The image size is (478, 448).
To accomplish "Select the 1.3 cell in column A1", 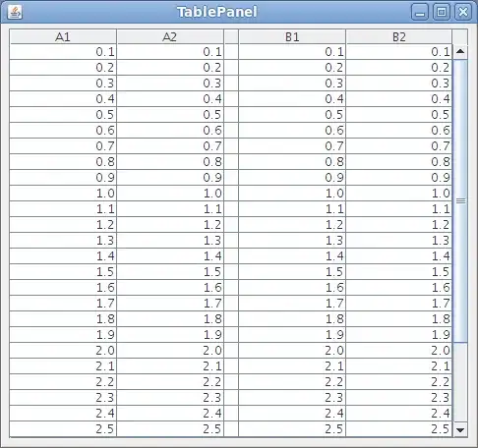I will tap(63, 241).
